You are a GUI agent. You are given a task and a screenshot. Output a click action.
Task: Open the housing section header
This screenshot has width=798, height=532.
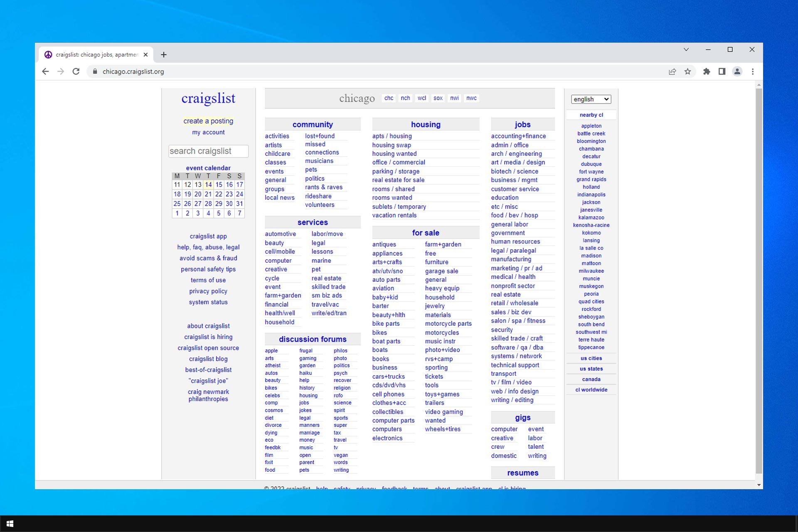pos(426,124)
